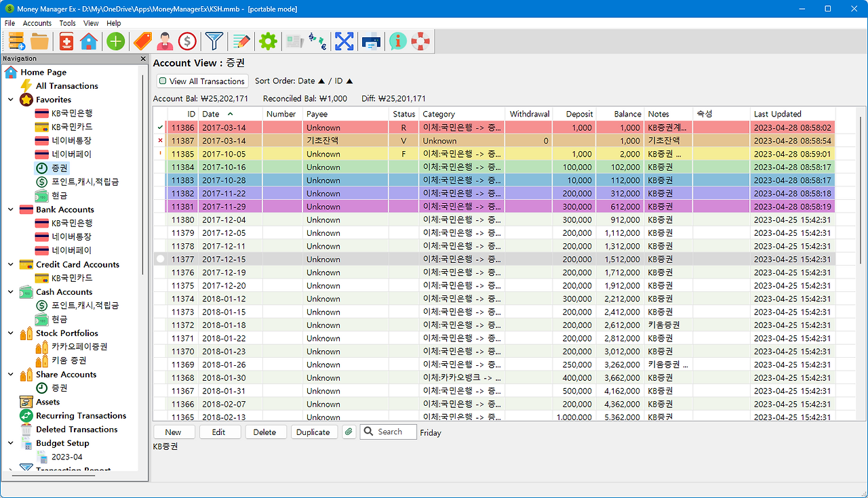Viewport: 868px width, 498px height.
Task: Click the New Transaction green plus icon
Action: point(115,41)
